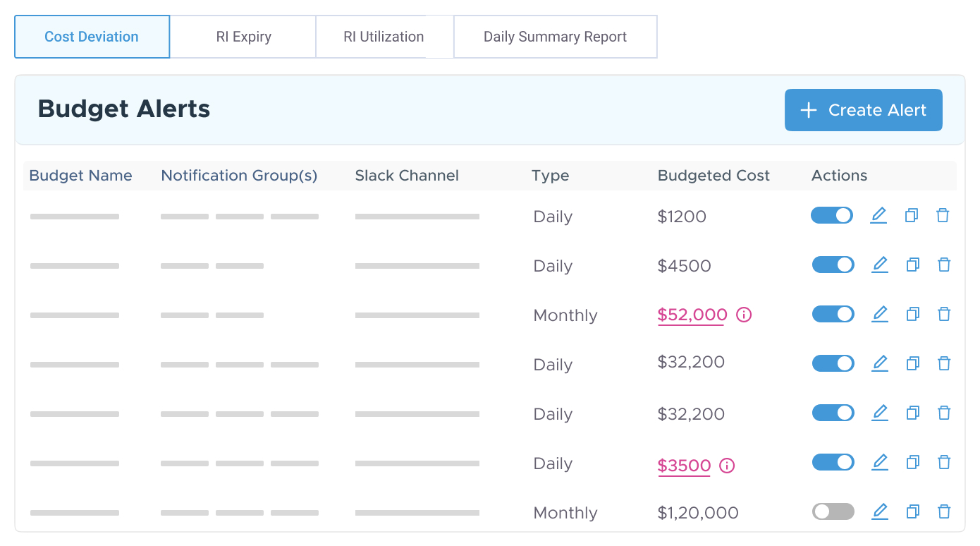Duplicate the $1,20,000 Monthly alert
Screen dimensions: 980x546
coord(912,511)
